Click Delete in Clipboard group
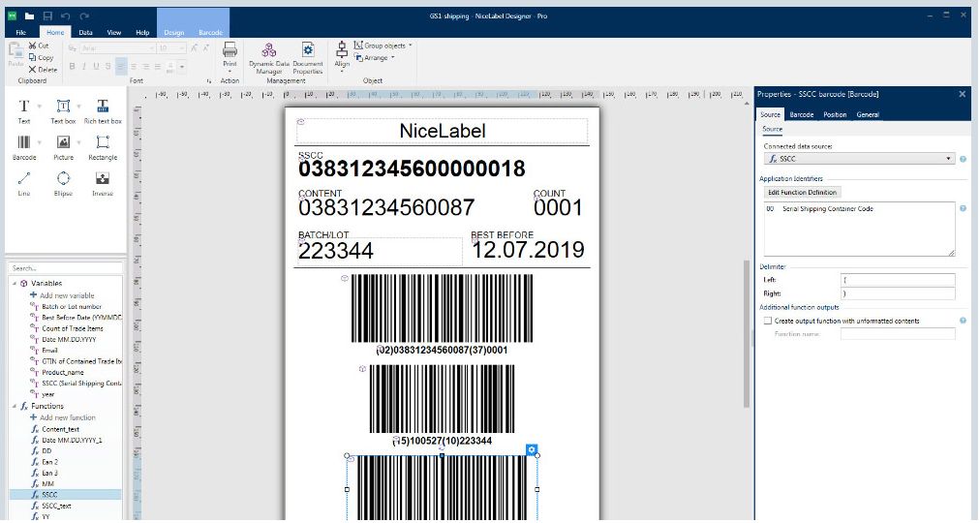 click(43, 70)
